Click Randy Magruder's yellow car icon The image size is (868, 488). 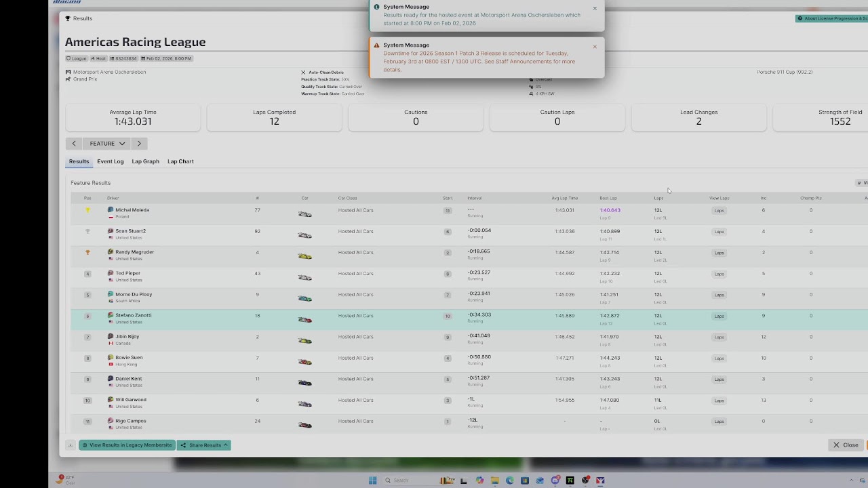point(305,256)
